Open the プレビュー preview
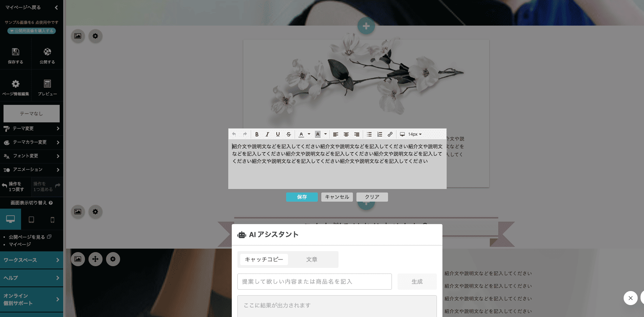Image resolution: width=644 pixels, height=317 pixels. [x=47, y=88]
